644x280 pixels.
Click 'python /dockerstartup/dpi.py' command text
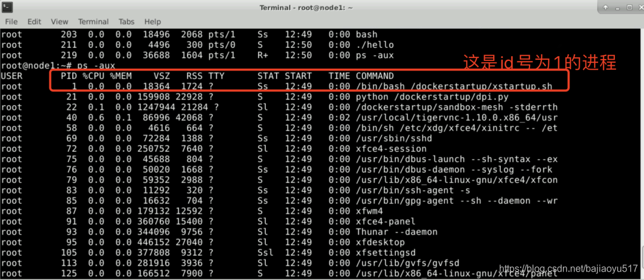coord(432,97)
